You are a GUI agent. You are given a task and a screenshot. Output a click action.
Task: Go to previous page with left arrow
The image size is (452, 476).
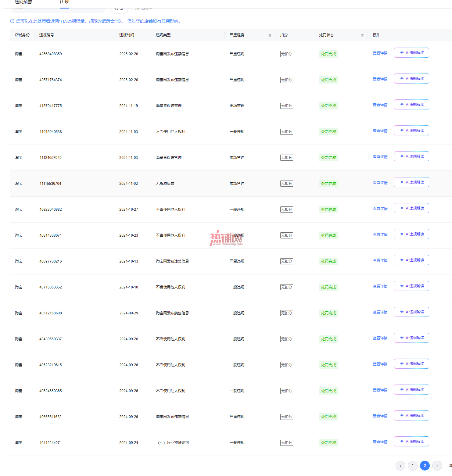tap(400, 466)
